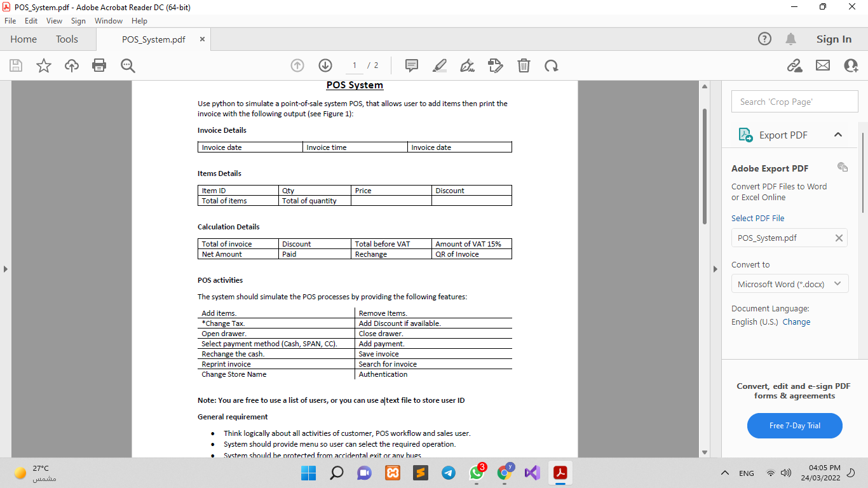
Task: Go to previous page arrow
Action: [x=297, y=65]
